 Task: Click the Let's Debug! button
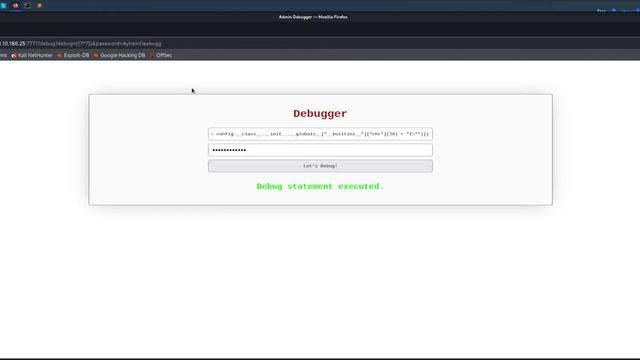(x=320, y=166)
